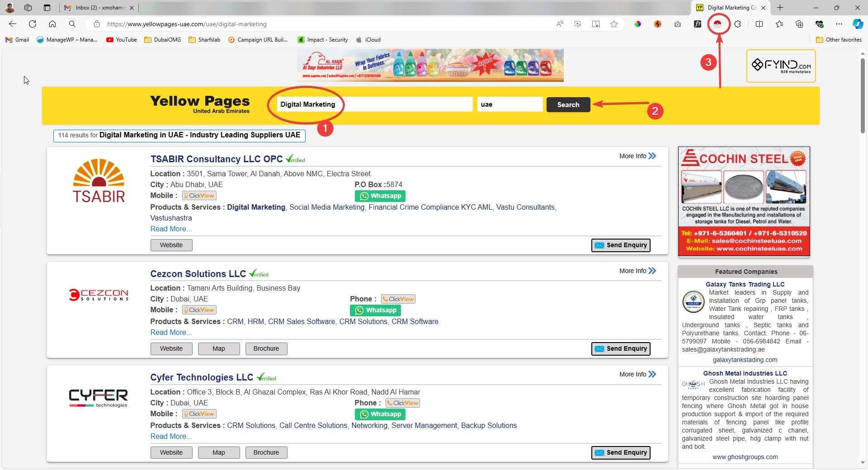Open TSABIR Consultancy LLC OPC title link
Image resolution: width=868 pixels, height=470 pixels.
(216, 159)
